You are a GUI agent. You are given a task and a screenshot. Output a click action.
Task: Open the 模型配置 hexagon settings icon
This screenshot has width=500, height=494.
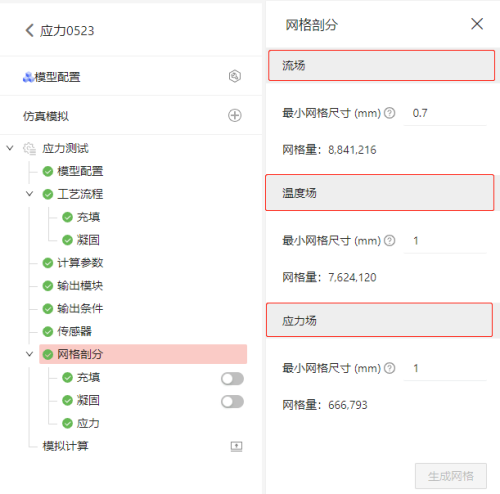pos(235,76)
